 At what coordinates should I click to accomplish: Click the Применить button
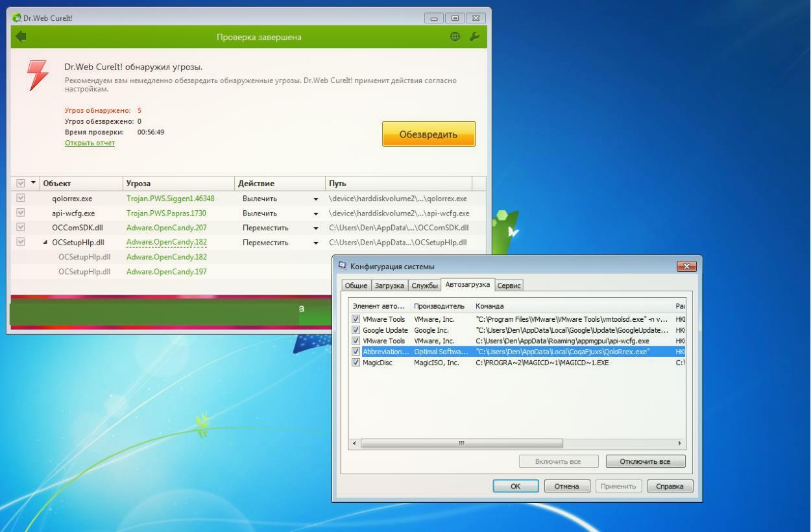(x=618, y=486)
